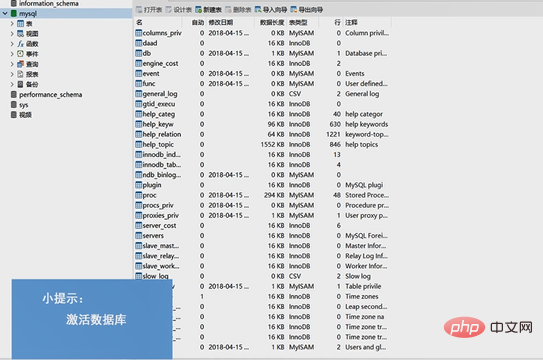Collapse the mysql database node

tap(5, 14)
